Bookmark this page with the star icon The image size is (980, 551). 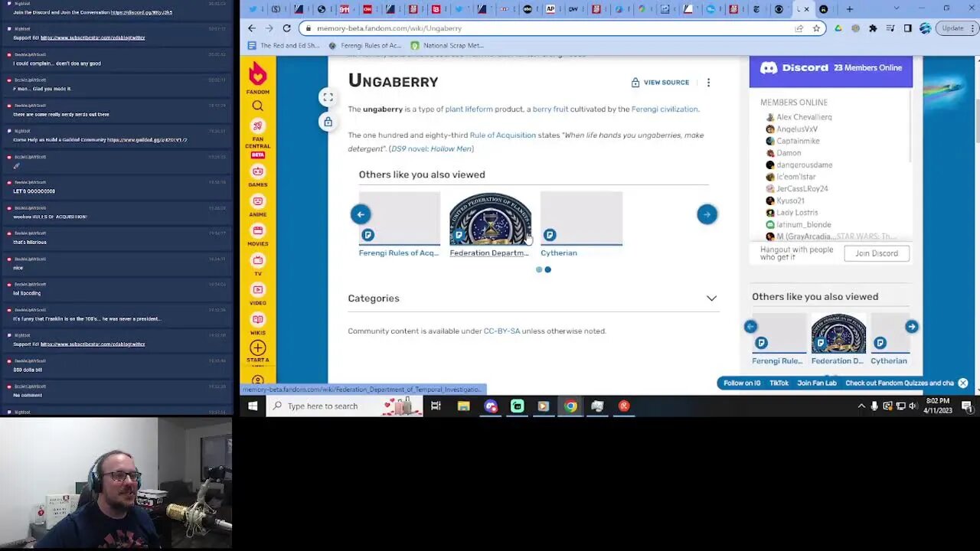point(816,28)
